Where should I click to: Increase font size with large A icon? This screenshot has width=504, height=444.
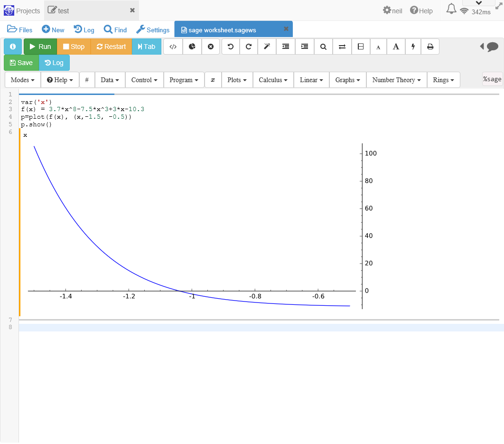(396, 47)
